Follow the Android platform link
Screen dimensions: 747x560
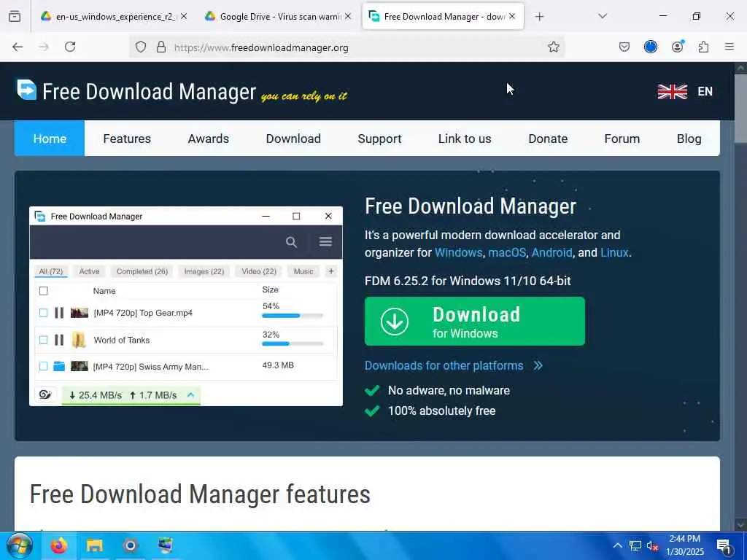click(x=551, y=252)
